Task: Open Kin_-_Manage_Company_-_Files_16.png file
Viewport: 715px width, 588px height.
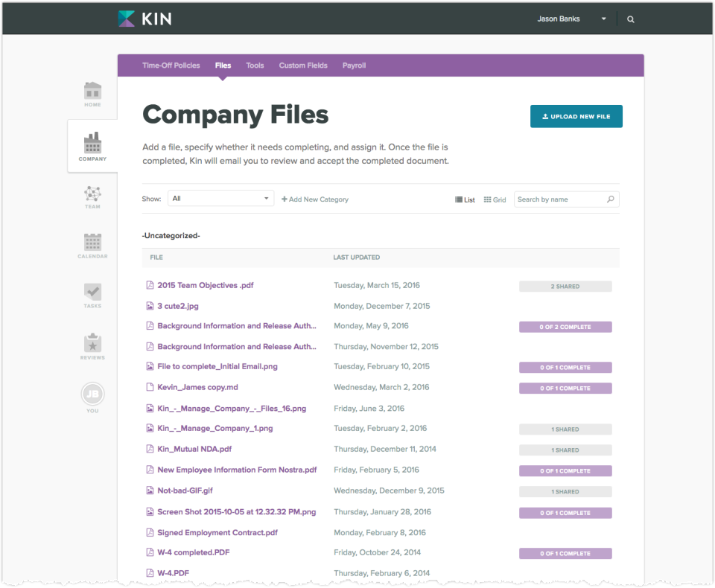Action: tap(232, 409)
